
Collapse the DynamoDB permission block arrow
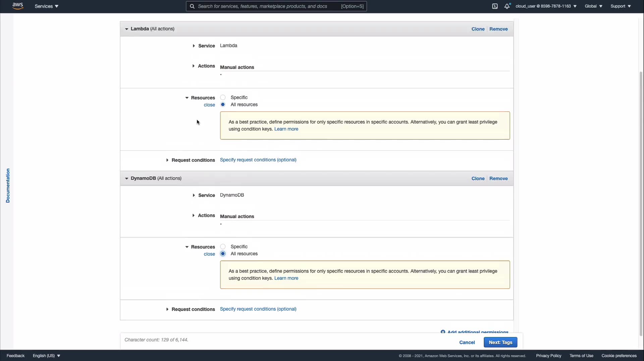point(126,178)
